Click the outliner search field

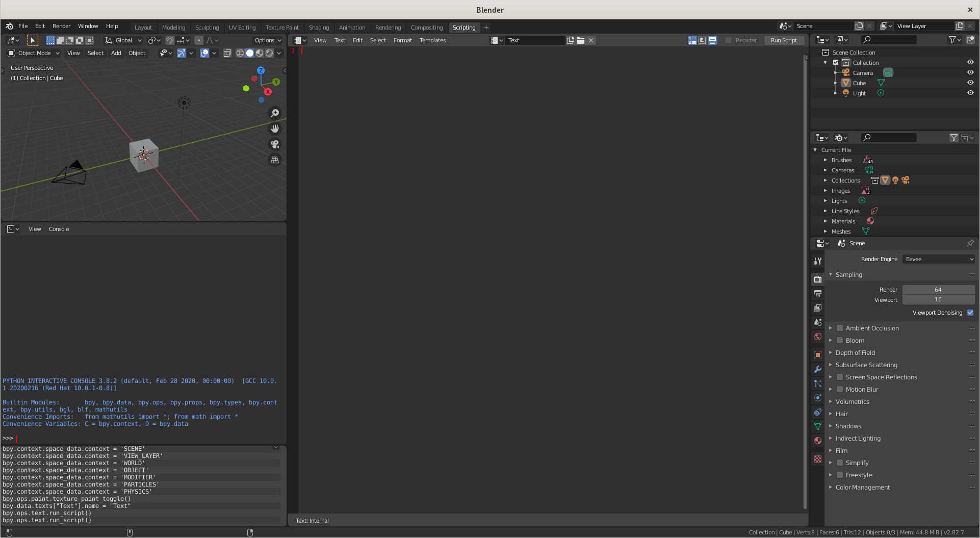[x=889, y=39]
